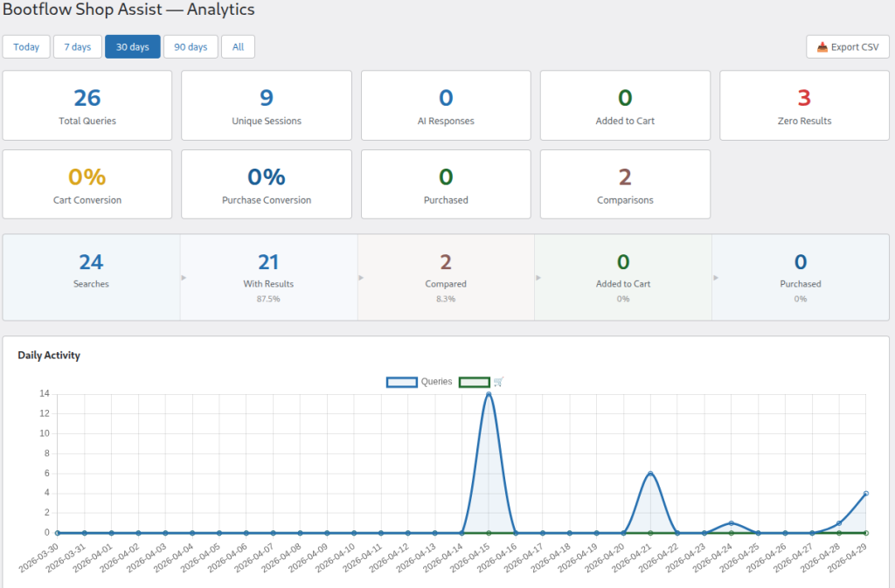
Task: Click the 2026-04-29 data point at 4
Action: tap(866, 494)
